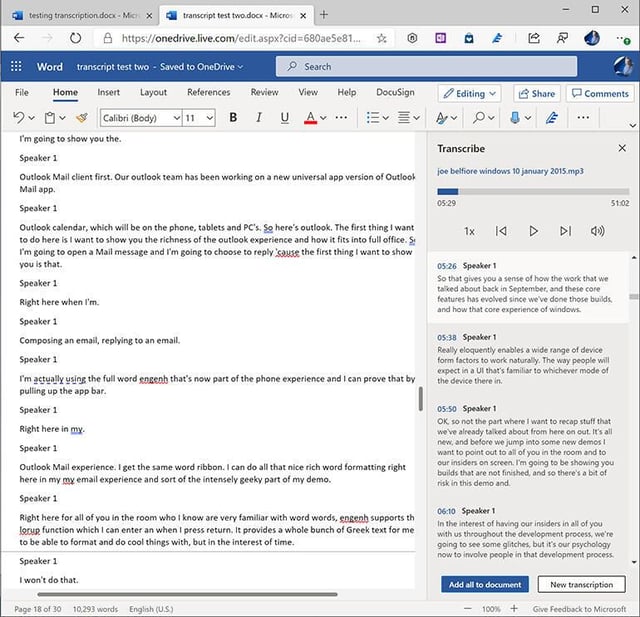Open the Styles icon
The height and width of the screenshot is (617, 640).
[x=441, y=118]
